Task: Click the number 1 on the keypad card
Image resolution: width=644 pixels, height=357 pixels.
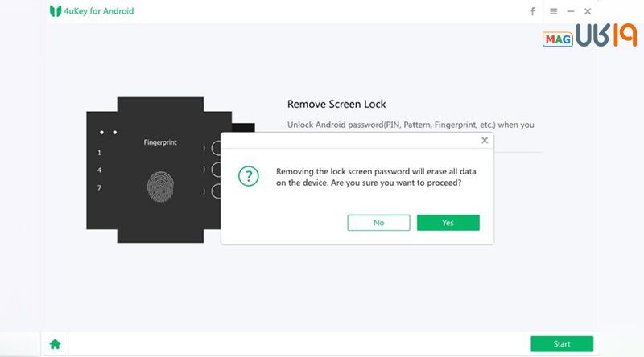Action: coord(100,152)
